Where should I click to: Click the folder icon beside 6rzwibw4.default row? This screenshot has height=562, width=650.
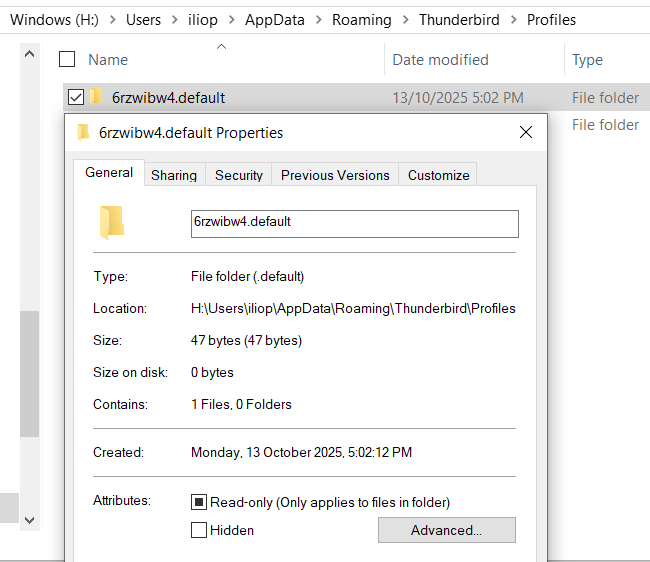[x=96, y=97]
